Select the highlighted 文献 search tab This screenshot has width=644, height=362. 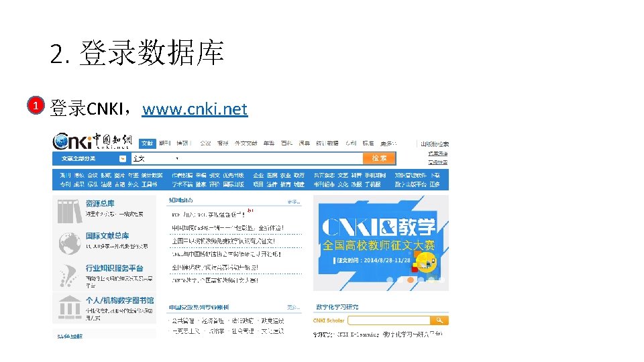click(147, 143)
